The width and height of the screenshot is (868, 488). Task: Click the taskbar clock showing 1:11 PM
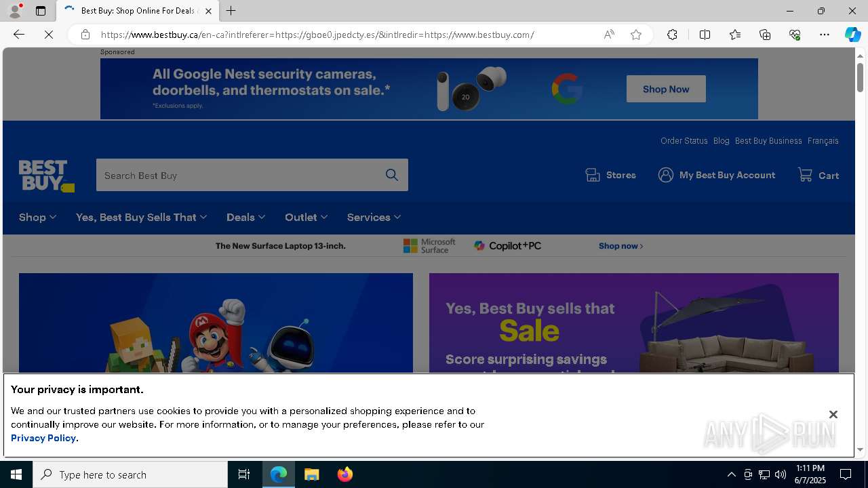pyautogui.click(x=810, y=474)
